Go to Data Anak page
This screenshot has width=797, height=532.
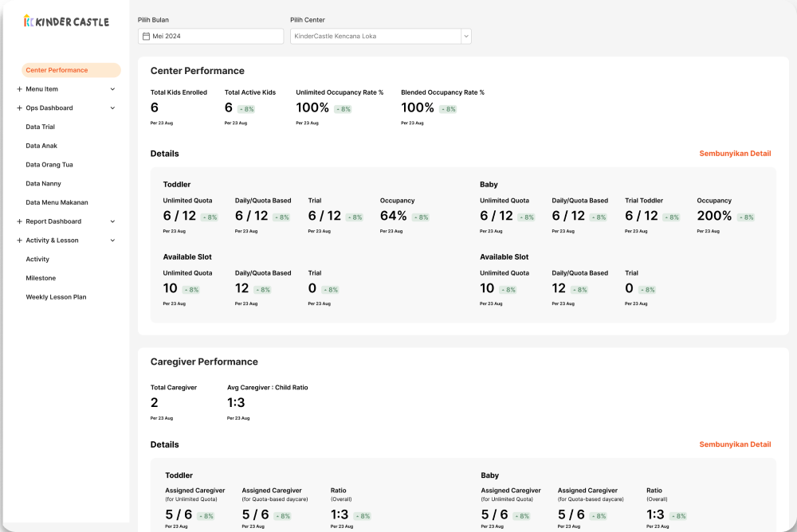click(x=41, y=146)
